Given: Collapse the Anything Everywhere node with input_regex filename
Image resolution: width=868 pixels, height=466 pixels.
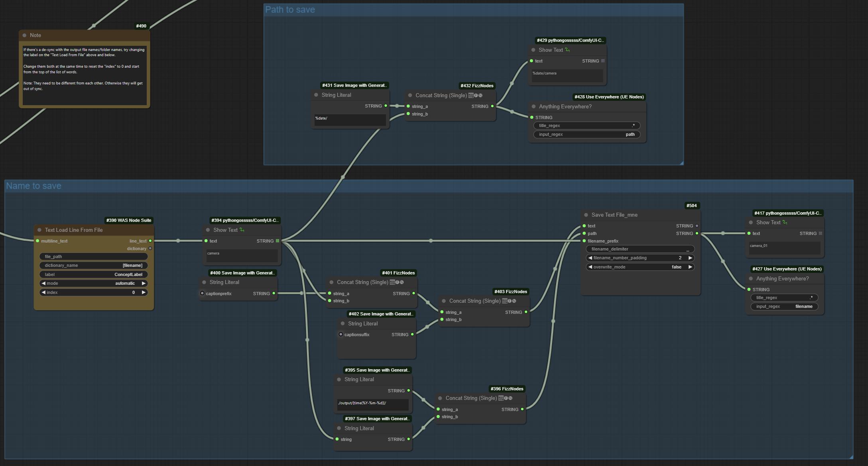Looking at the screenshot, I should tap(751, 279).
